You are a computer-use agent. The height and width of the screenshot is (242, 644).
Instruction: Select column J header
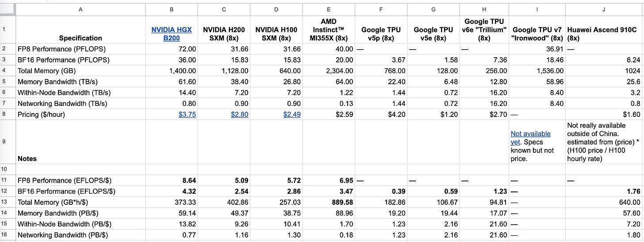[x=604, y=9]
